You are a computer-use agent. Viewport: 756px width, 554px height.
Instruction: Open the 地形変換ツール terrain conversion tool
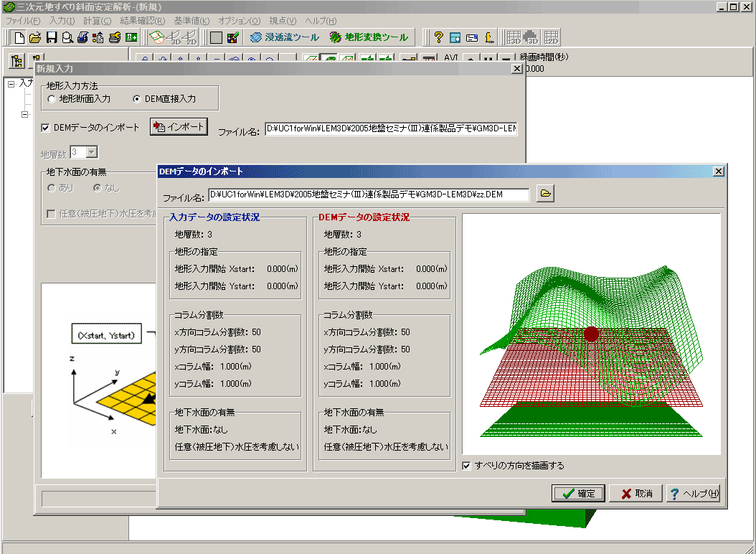pyautogui.click(x=369, y=37)
